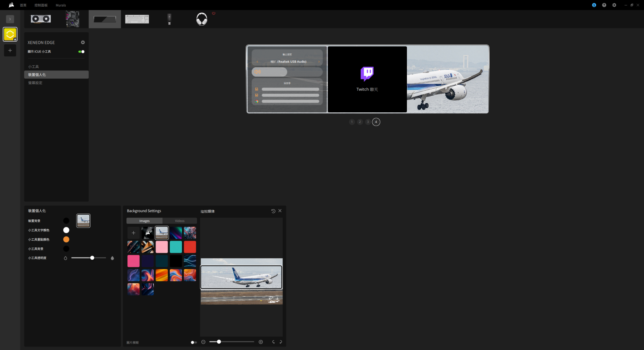Expand the left sidebar with the chevron
Screen dimensions: 644x350
pyautogui.click(x=10, y=19)
